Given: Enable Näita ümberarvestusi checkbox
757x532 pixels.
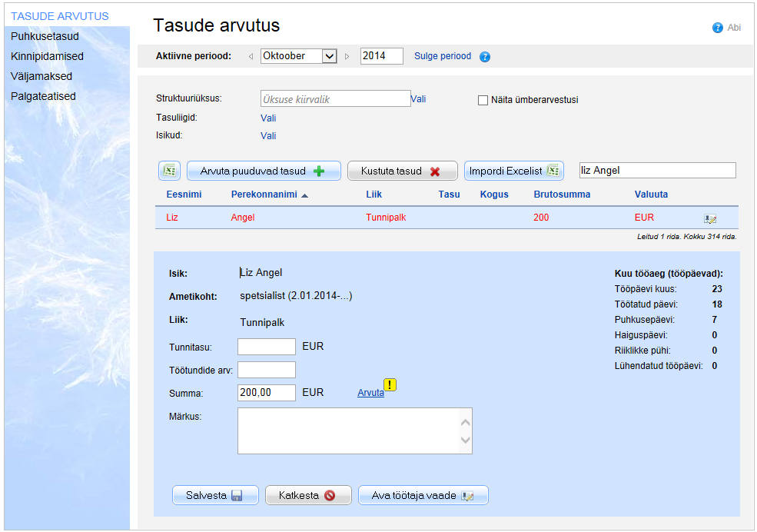Looking at the screenshot, I should [483, 100].
